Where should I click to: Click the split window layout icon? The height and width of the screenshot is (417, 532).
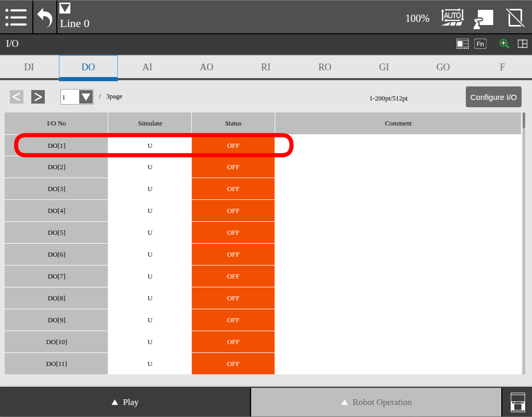tap(522, 44)
